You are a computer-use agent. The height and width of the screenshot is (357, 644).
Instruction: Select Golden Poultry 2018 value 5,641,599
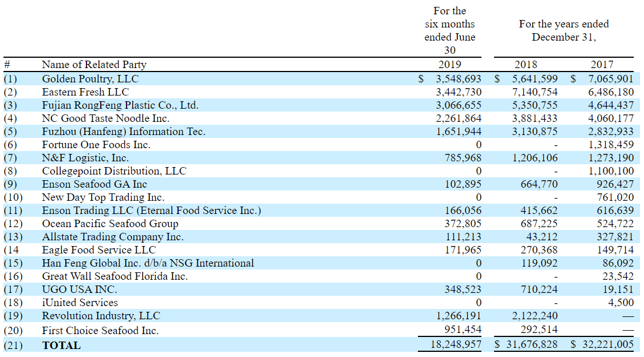point(535,79)
